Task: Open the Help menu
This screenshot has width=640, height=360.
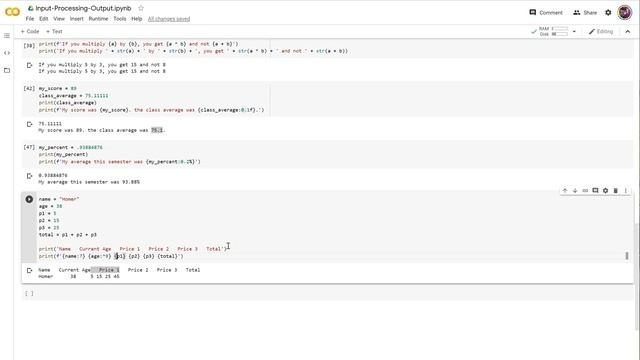Action: click(137, 19)
